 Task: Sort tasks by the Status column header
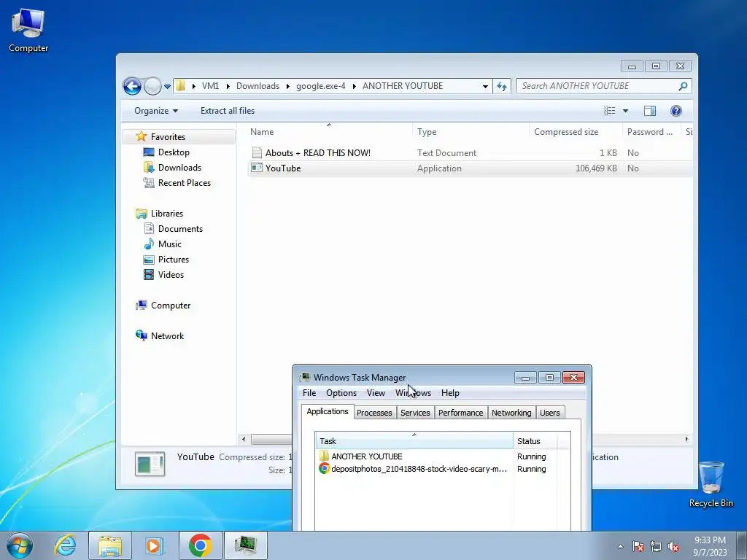(x=535, y=441)
